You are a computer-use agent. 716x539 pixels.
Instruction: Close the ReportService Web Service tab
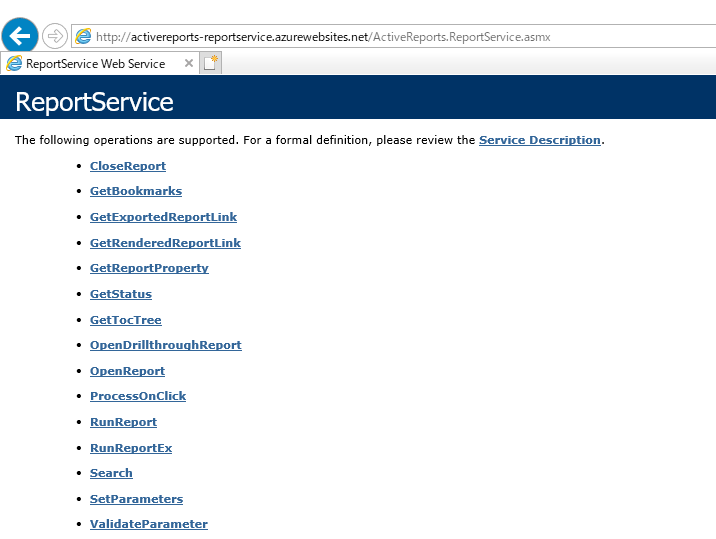coord(189,63)
